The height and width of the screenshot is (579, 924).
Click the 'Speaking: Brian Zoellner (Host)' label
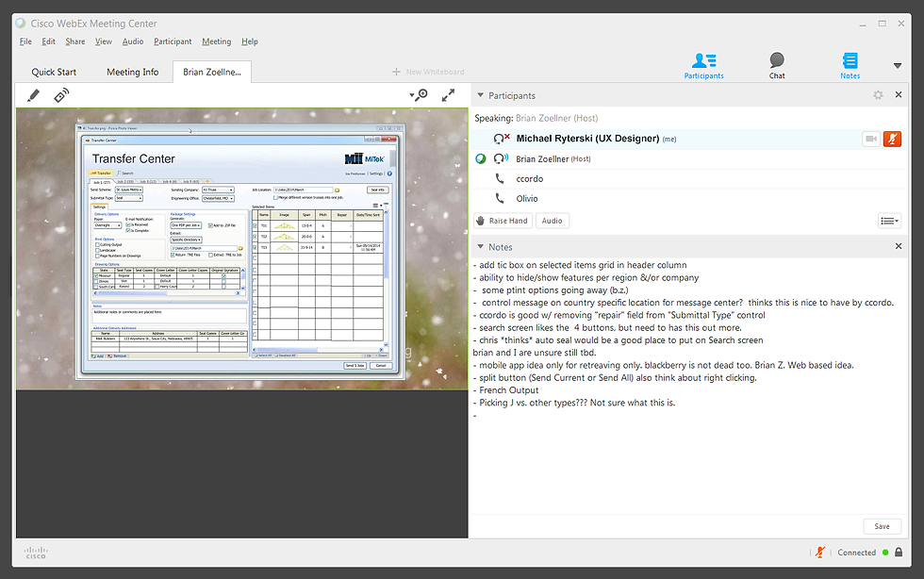tap(536, 118)
